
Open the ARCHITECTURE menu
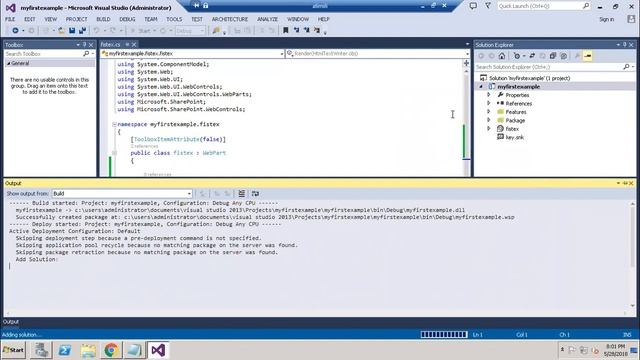(229, 19)
